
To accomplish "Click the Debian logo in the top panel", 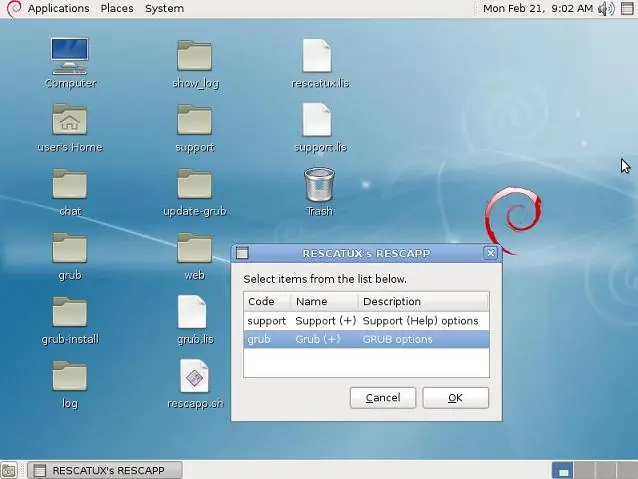I will click(13, 9).
